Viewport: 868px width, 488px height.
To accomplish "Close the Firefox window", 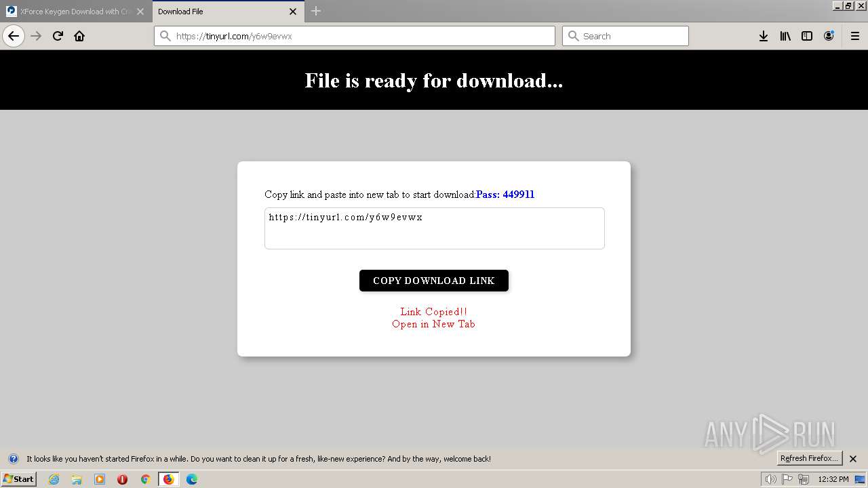I will click(861, 5).
